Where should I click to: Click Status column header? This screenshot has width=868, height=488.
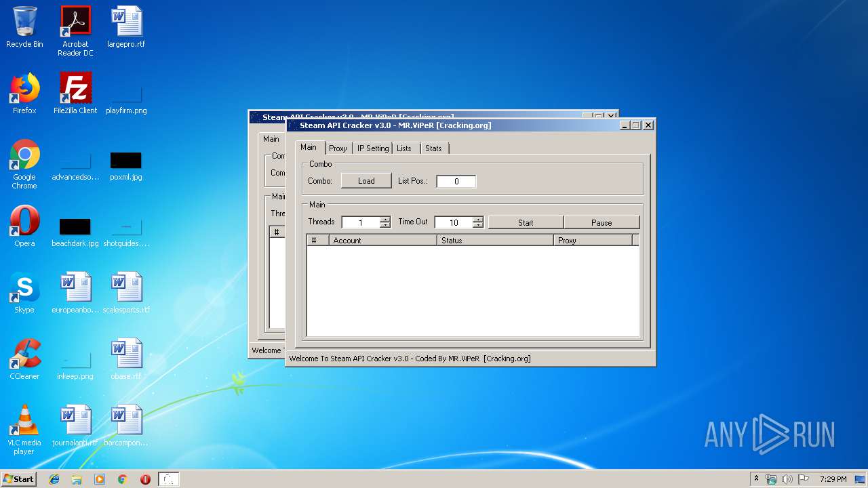[495, 241]
